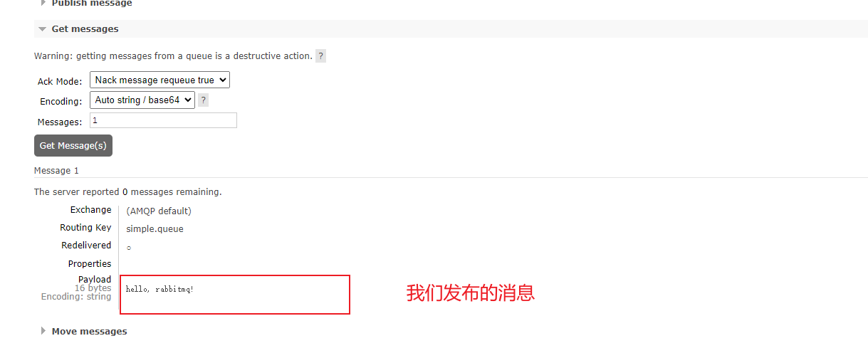The height and width of the screenshot is (353, 868).
Task: Click the Redelivered status circle indicator
Action: (129, 248)
